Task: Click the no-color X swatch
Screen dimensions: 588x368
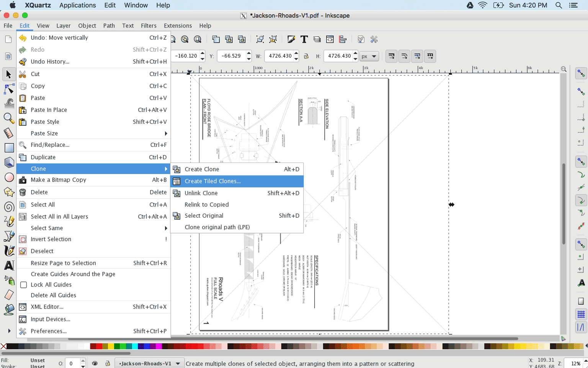Action: (x=3, y=346)
